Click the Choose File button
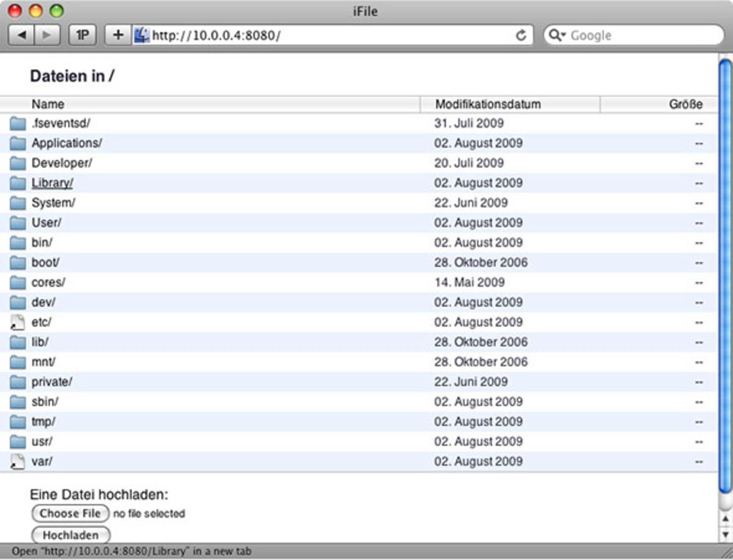The height and width of the screenshot is (560, 733). click(x=70, y=514)
